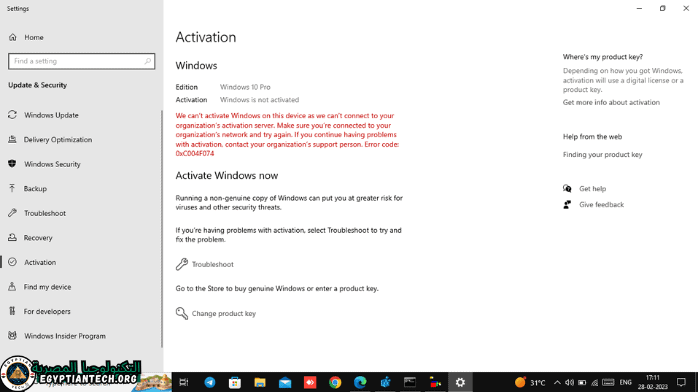Click Give feedback
The width and height of the screenshot is (698, 392).
click(x=601, y=205)
